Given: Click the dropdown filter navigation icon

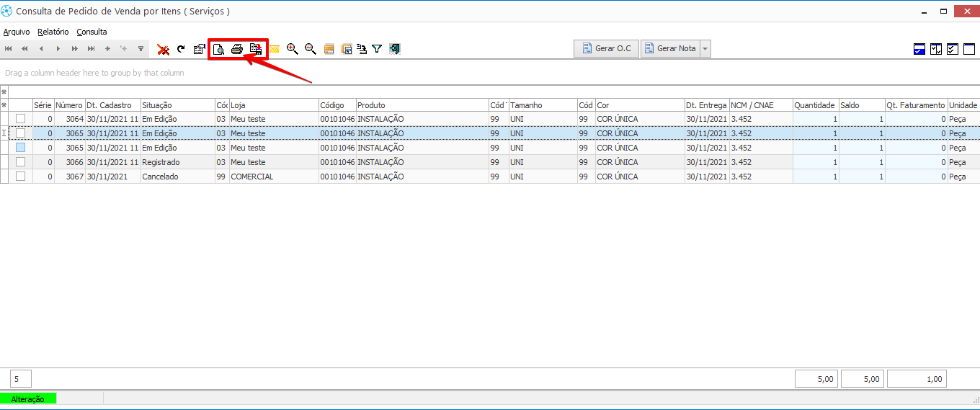Looking at the screenshot, I should (141, 49).
